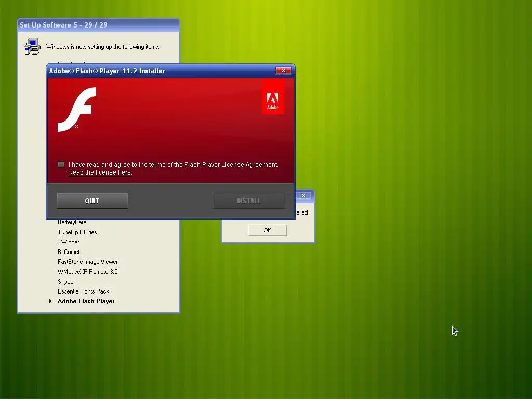Select 'Essential Fonts Pack' in the list

83,291
